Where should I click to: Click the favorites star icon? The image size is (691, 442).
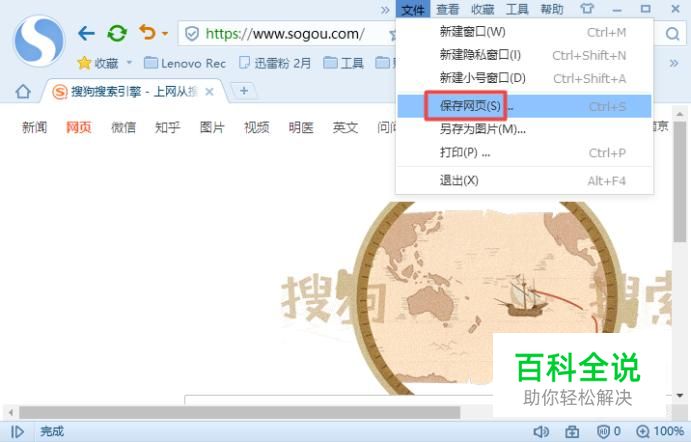coord(84,63)
